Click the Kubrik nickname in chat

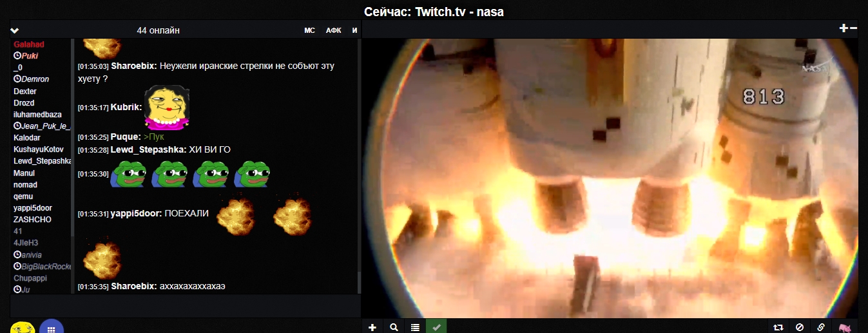click(126, 107)
